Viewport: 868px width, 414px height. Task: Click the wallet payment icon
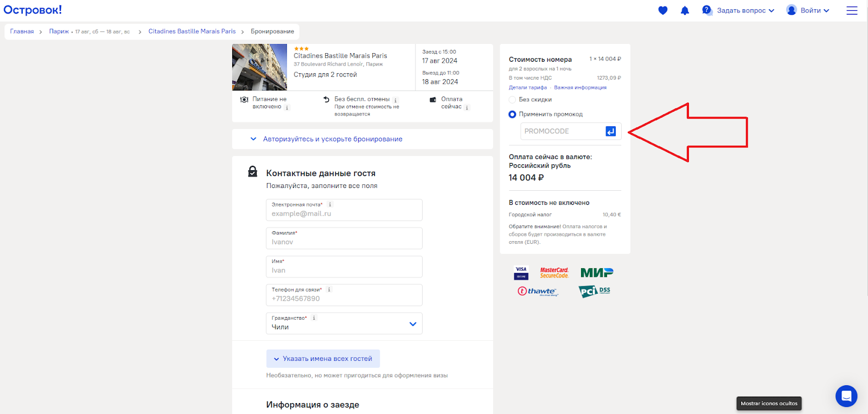(x=433, y=100)
